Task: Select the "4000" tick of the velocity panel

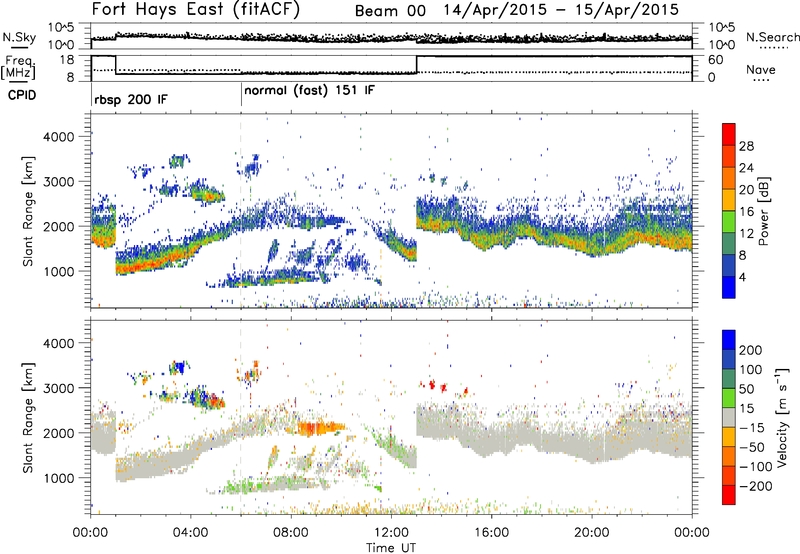Action: [x=58, y=343]
